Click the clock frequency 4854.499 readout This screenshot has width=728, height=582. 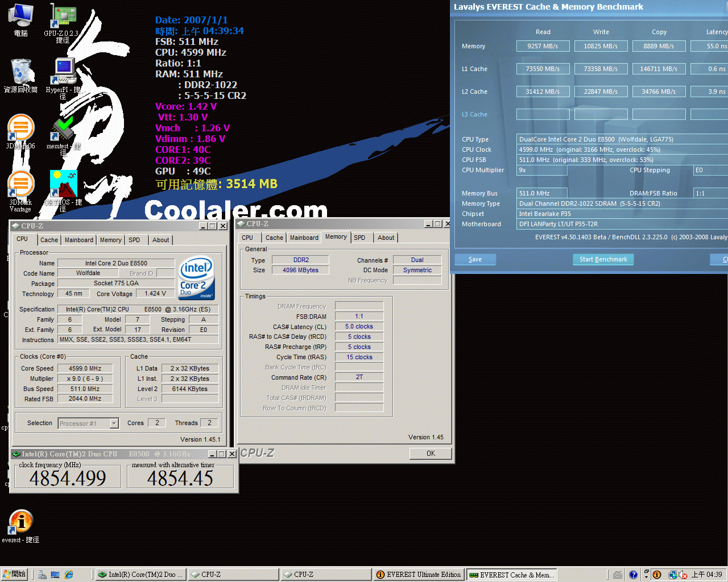(x=68, y=478)
